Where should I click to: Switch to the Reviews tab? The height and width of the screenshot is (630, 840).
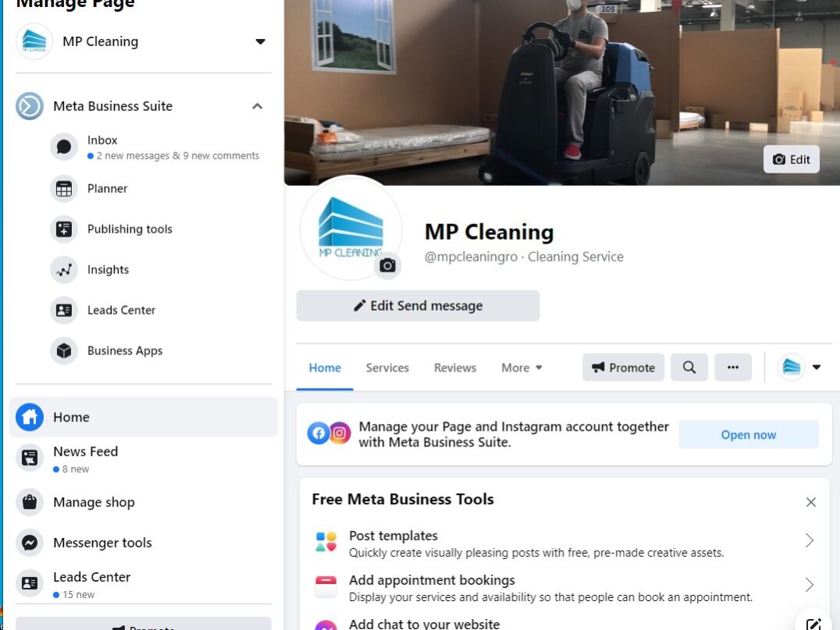pos(455,368)
